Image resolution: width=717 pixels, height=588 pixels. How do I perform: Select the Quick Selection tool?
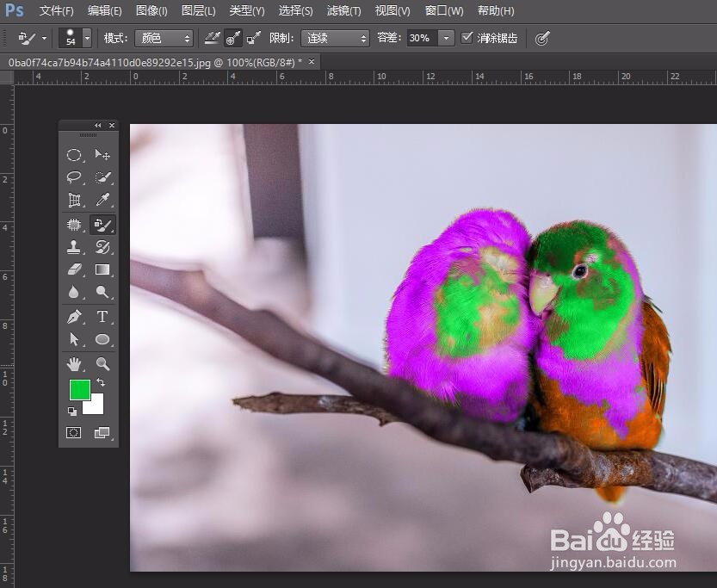[102, 177]
